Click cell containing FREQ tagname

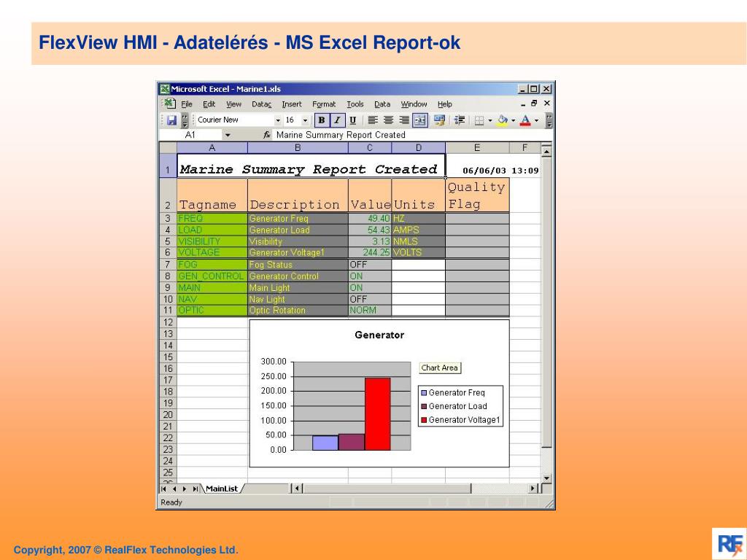[212, 218]
